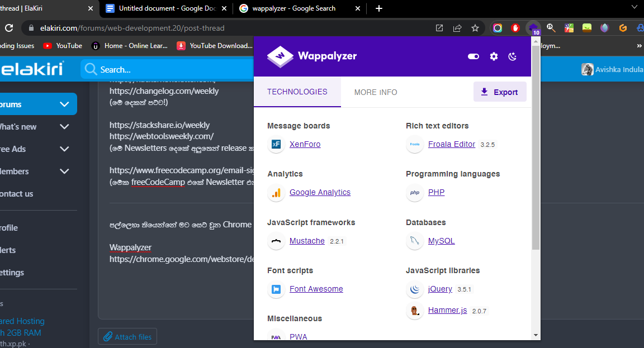This screenshot has width=644, height=348.
Task: Open Contact us in sidebar
Action: click(16, 194)
